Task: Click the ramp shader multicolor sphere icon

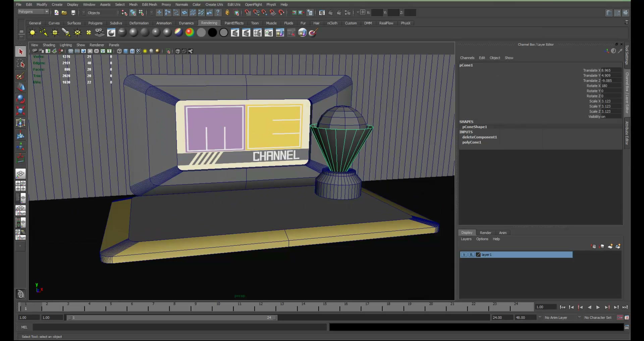Action: click(x=190, y=32)
